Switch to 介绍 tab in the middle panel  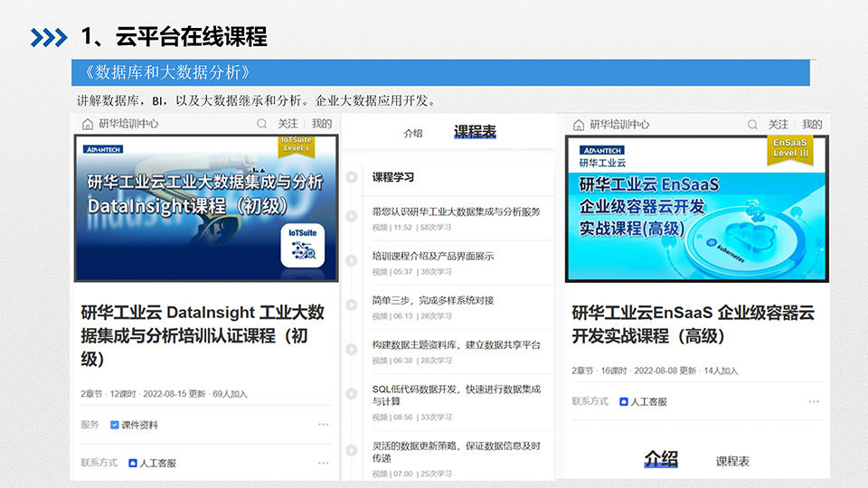pyautogui.click(x=412, y=133)
